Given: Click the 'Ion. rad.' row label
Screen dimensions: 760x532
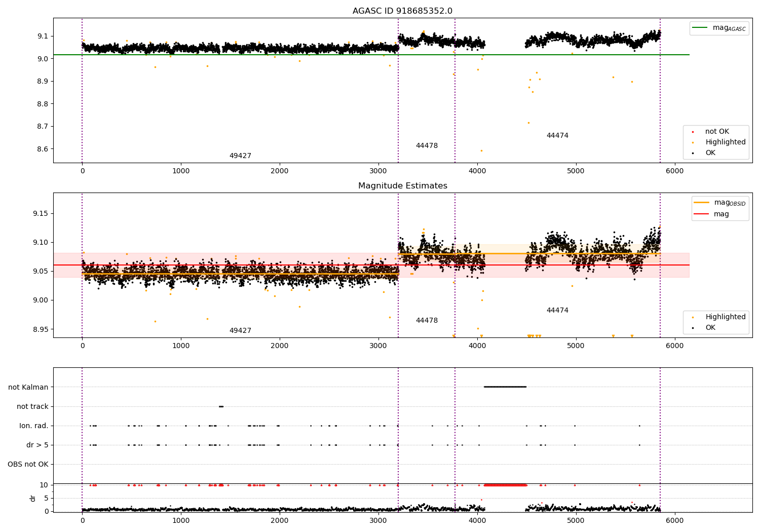Looking at the screenshot, I should click(x=34, y=426).
